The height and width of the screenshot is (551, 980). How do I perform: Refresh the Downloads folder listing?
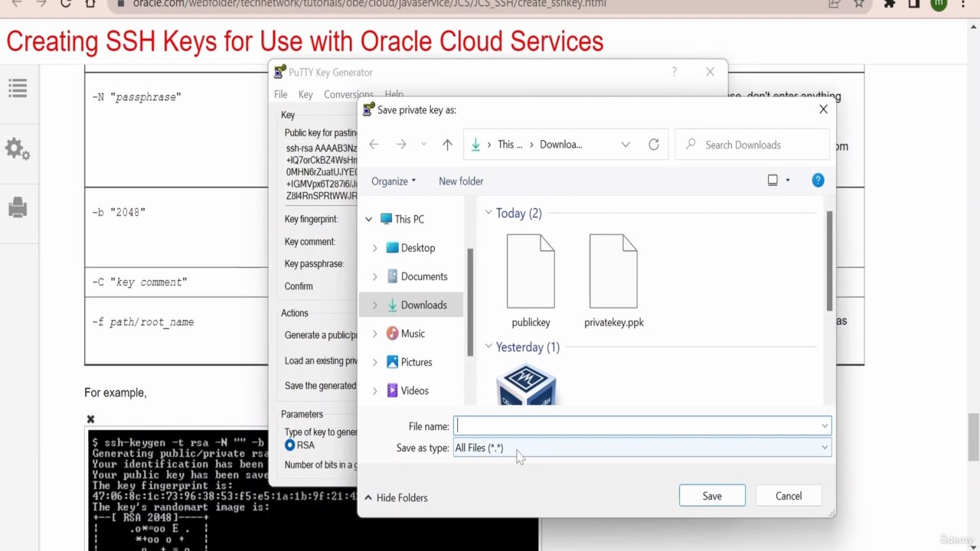click(654, 145)
